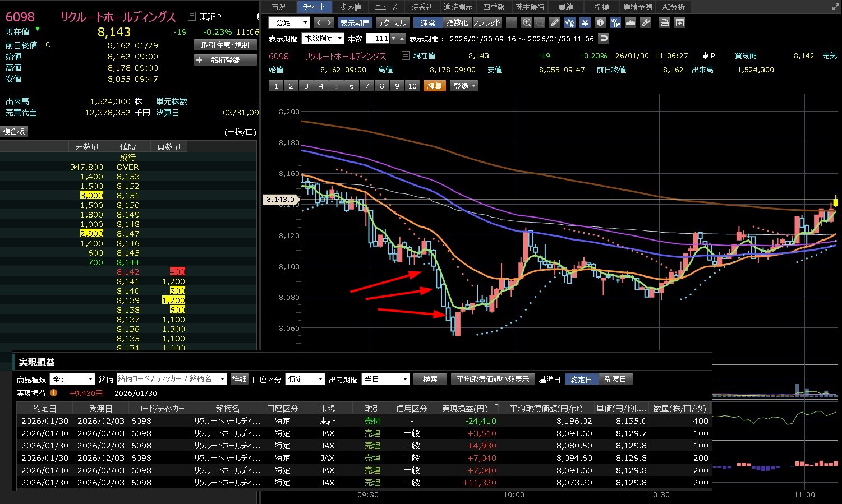Toggle 受渡日 as the base date

pos(615,380)
